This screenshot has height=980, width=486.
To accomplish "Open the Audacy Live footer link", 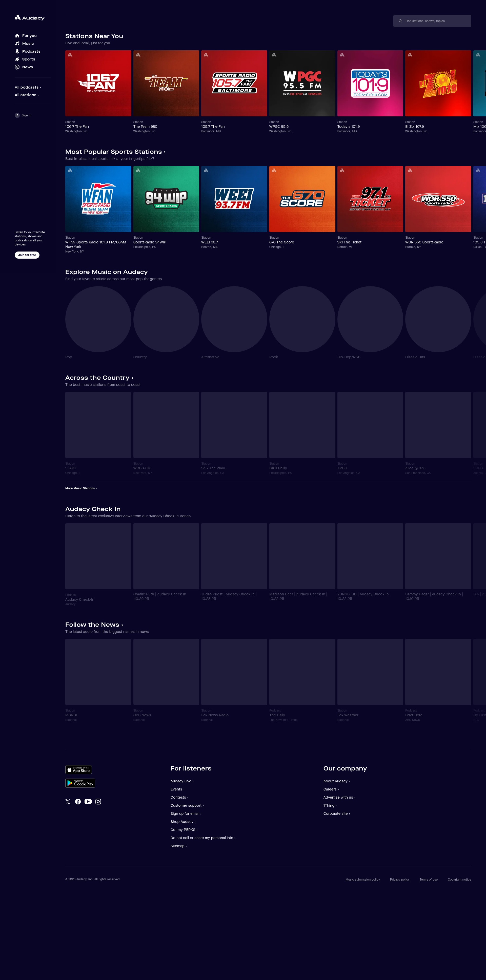I will pos(182,781).
